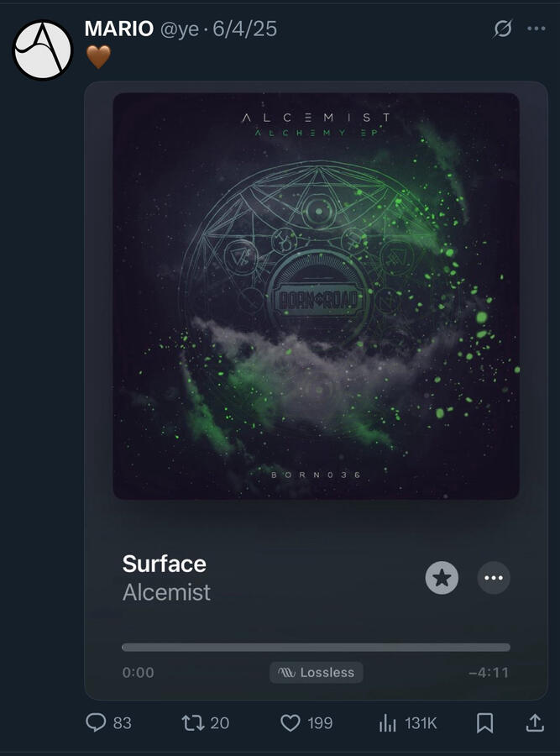The width and height of the screenshot is (560, 756).
Task: Open MARIO's profile avatar
Action: click(x=43, y=50)
